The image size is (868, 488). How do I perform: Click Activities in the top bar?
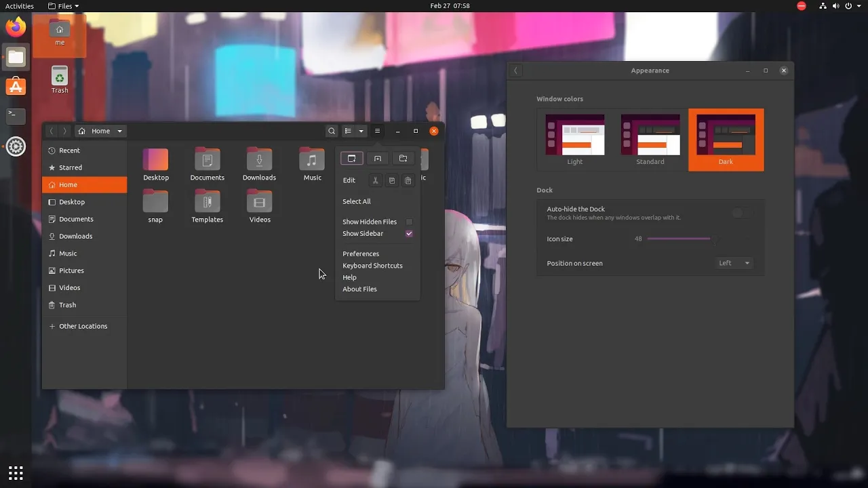[x=20, y=6]
